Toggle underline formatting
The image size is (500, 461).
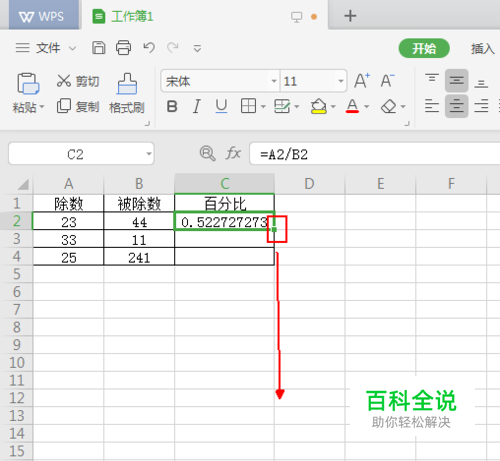tap(221, 107)
